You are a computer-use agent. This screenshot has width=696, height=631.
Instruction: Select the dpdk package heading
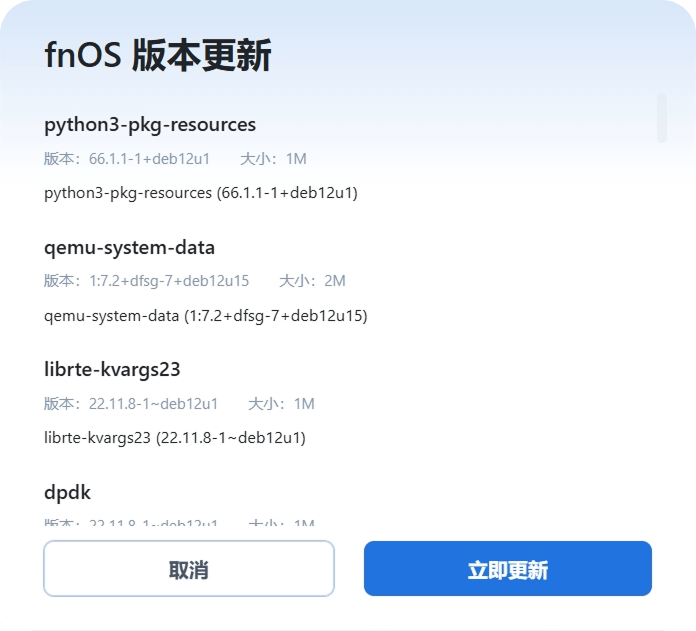pyautogui.click(x=68, y=492)
